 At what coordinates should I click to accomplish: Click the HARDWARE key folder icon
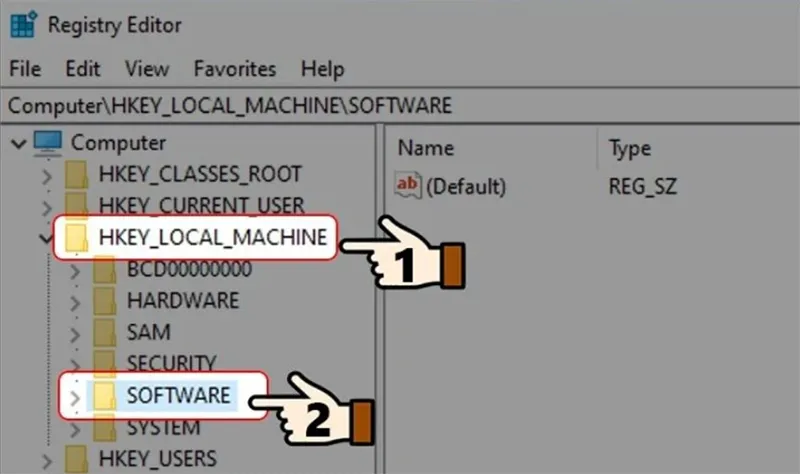105,301
